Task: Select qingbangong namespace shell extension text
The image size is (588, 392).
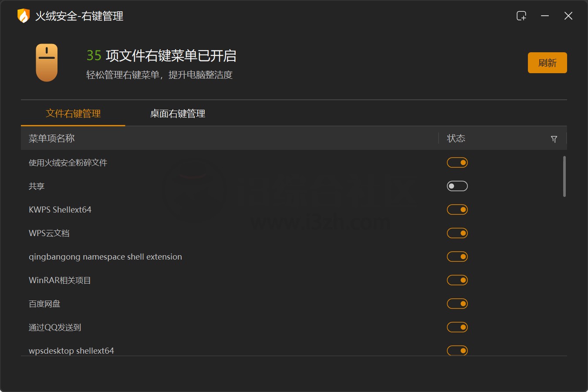Action: click(105, 257)
